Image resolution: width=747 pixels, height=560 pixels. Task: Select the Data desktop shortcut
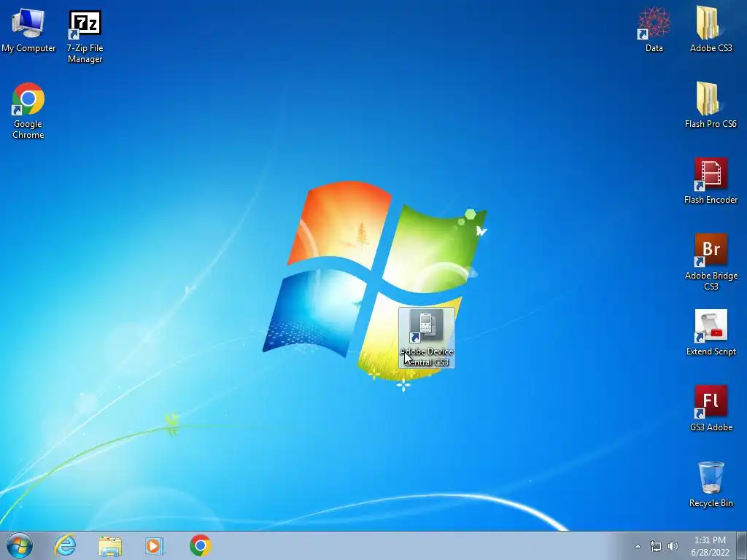coord(654,29)
